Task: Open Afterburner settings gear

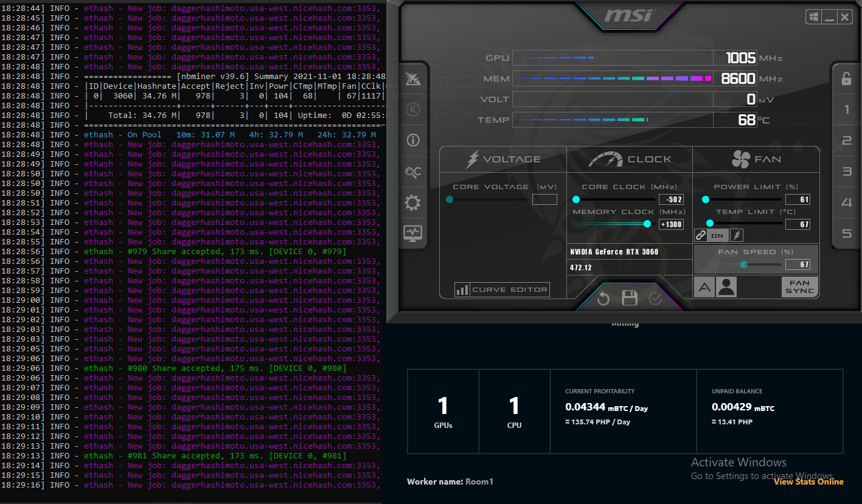Action: [x=413, y=202]
